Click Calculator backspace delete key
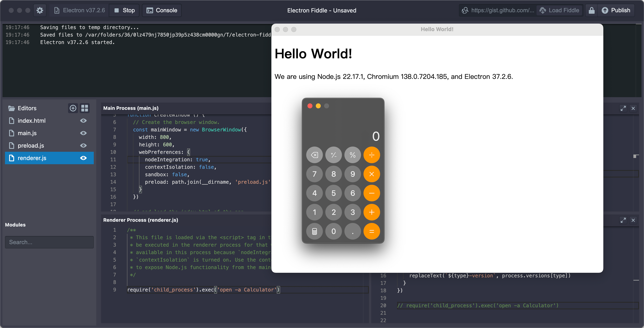 315,155
